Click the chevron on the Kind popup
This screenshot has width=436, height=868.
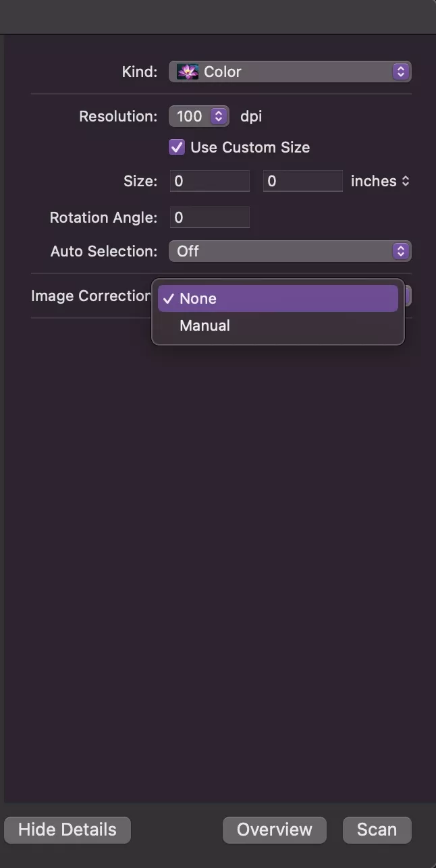point(401,71)
